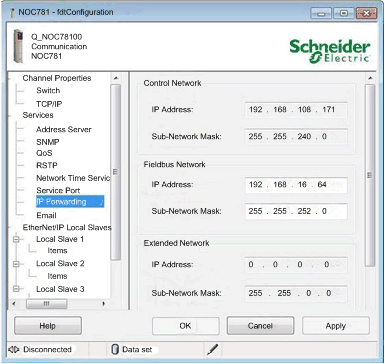Select the IP Forwarding tree item
The height and width of the screenshot is (364, 385).
point(70,202)
